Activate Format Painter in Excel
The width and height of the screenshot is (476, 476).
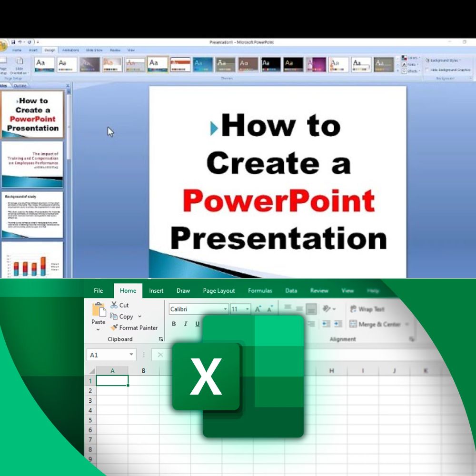(x=134, y=327)
